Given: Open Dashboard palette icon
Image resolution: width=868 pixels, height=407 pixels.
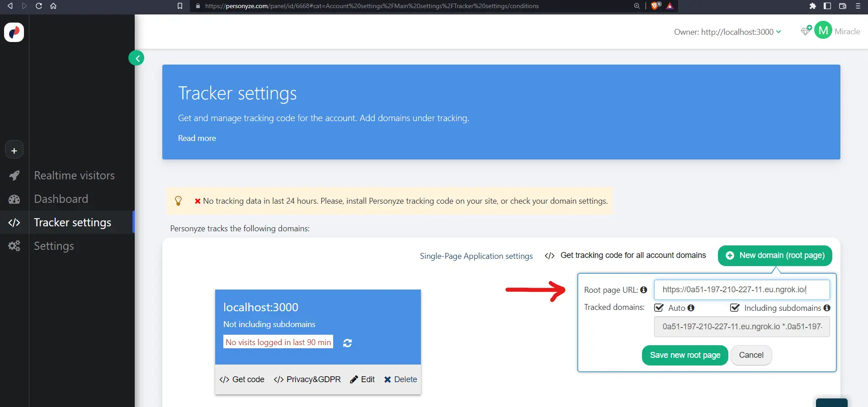Looking at the screenshot, I should [14, 199].
